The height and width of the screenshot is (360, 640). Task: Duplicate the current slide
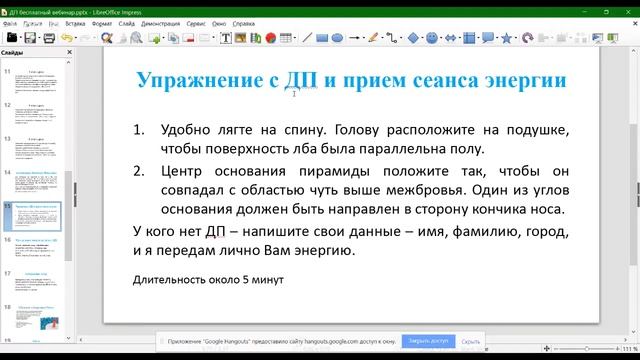click(173, 38)
